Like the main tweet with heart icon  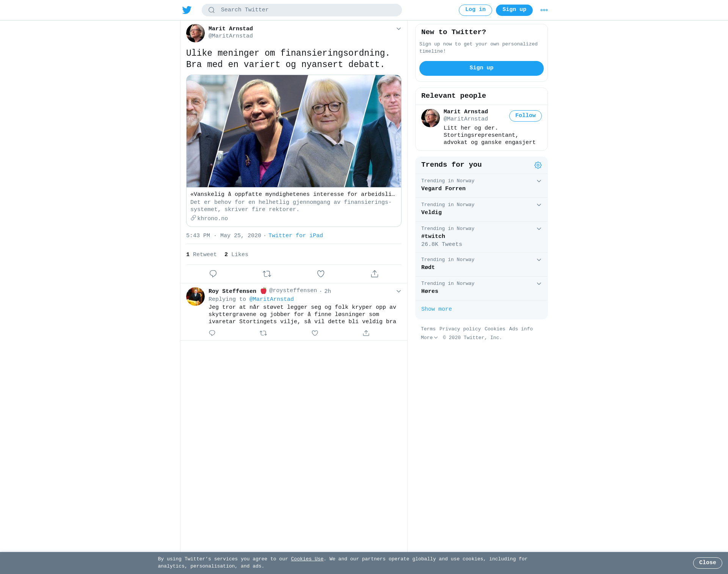(321, 274)
